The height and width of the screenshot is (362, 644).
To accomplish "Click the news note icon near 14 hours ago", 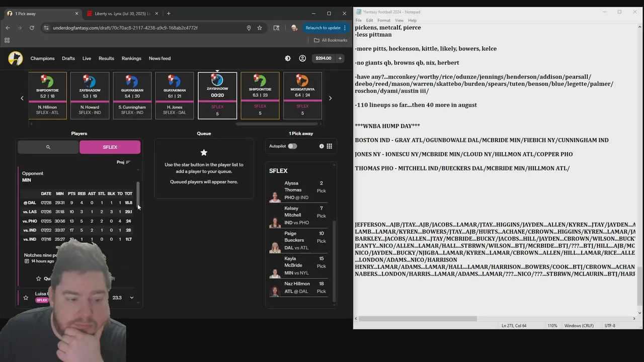I will (27, 261).
